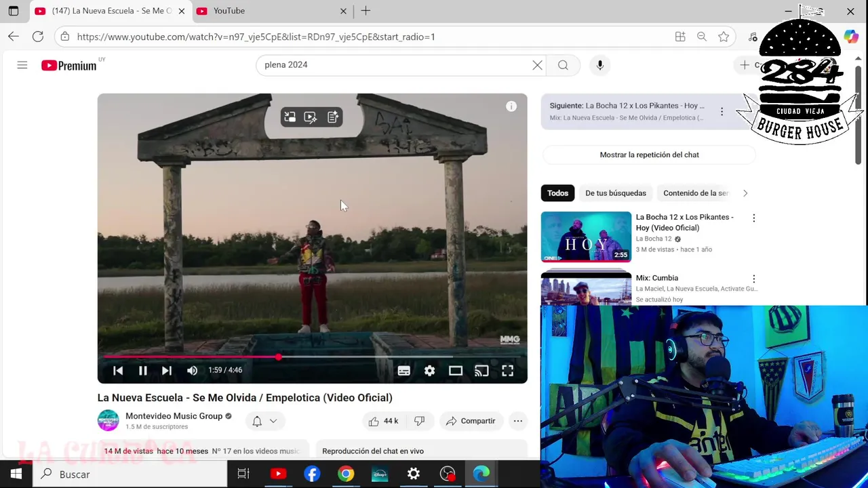868x488 pixels.
Task: Open player settings gear
Action: click(429, 371)
